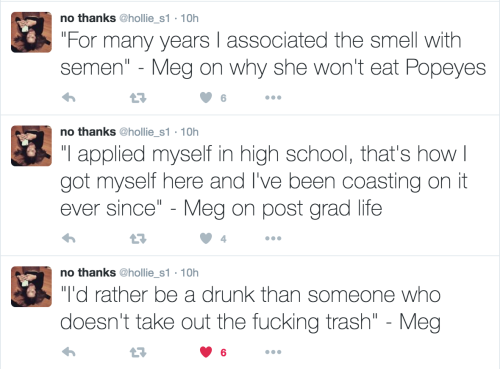Open the tweet text about coasting ever since
The height and width of the screenshot is (369, 500).
[x=263, y=182]
